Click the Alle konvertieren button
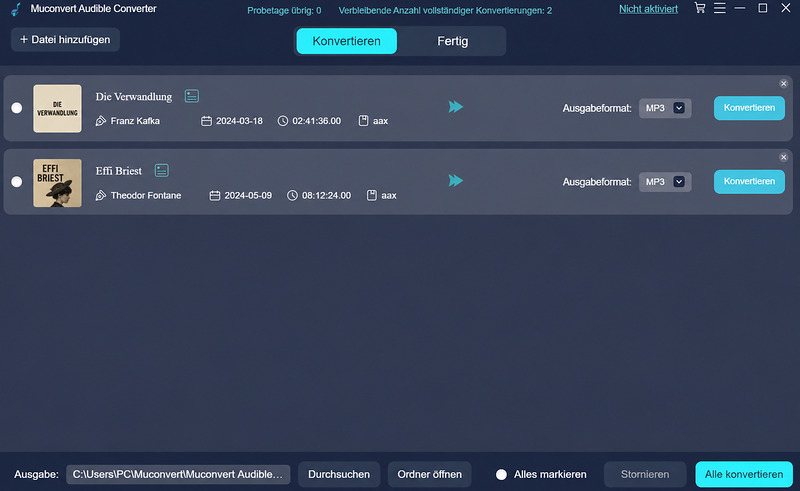Screen dimensions: 800x491 744,474
